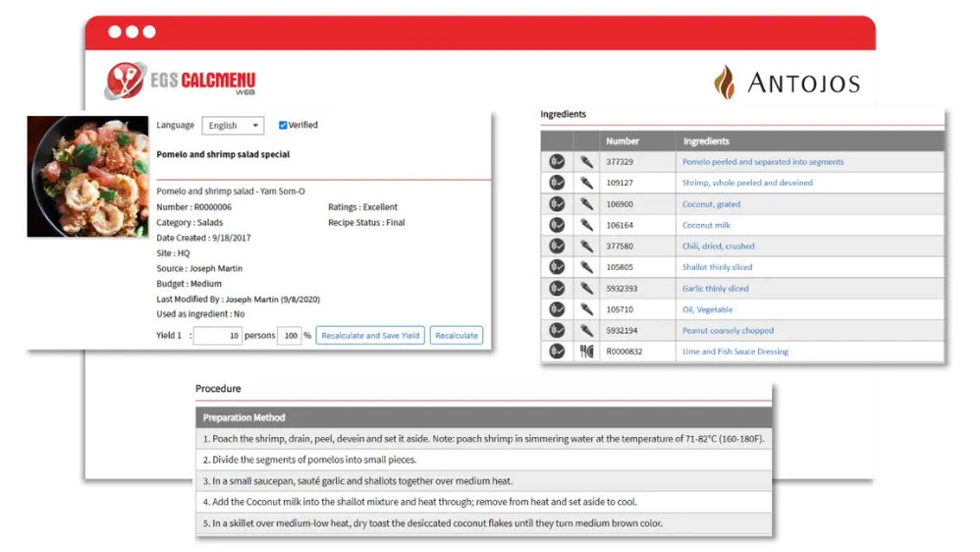Click the yield percentage field showing 100
The image size is (980, 552).
[290, 336]
